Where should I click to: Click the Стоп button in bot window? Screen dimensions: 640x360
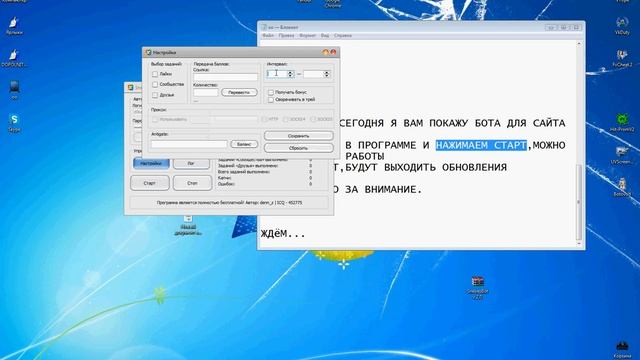[x=192, y=183]
